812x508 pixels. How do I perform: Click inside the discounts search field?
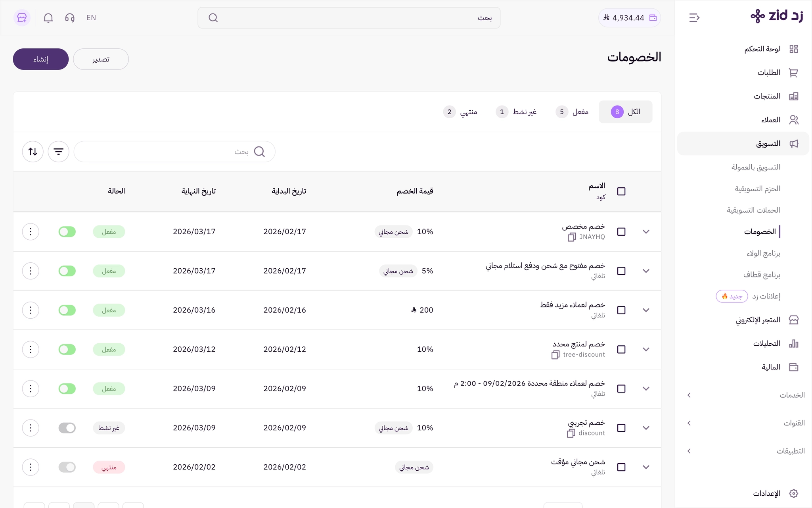click(174, 152)
